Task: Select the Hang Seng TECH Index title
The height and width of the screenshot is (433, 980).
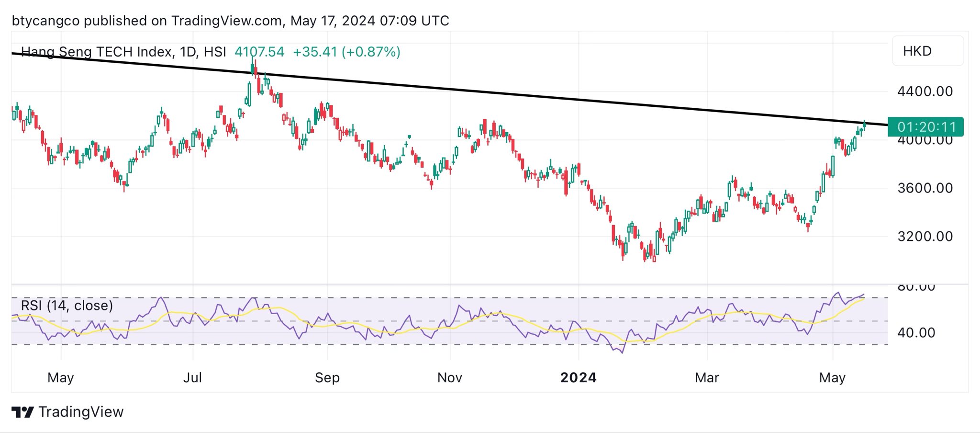Action: tap(124, 52)
